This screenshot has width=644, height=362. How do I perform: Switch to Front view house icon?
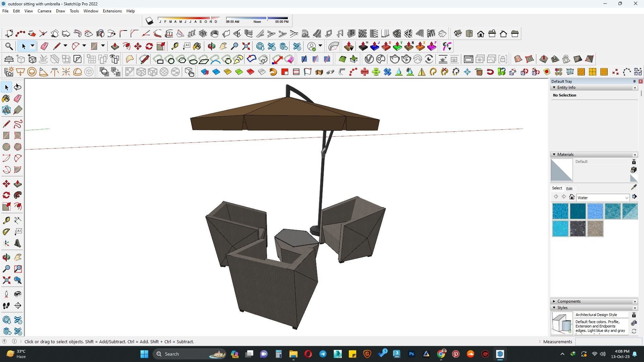coord(480,34)
